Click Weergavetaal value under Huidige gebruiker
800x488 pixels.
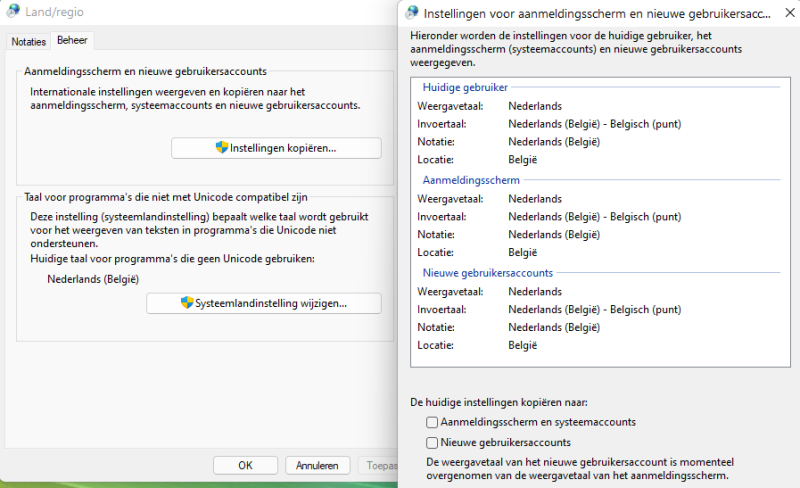[535, 106]
